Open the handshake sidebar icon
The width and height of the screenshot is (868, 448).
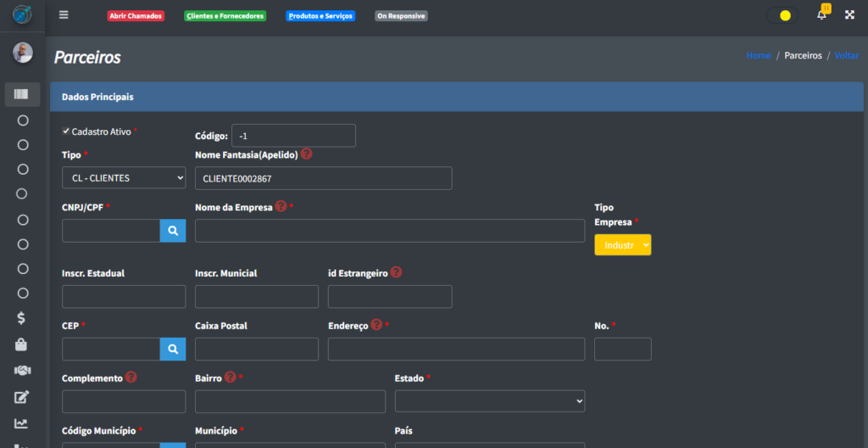23,371
